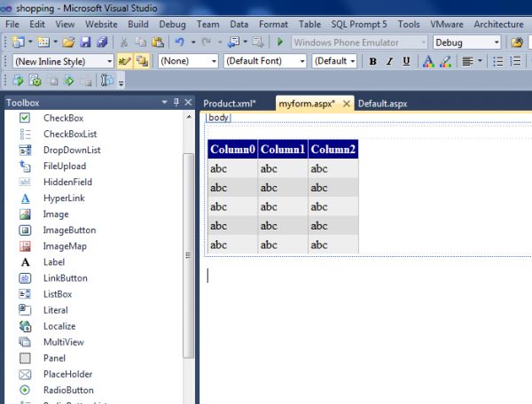Click the Toolbox scroll up arrow
The width and height of the screenshot is (532, 404).
click(189, 117)
